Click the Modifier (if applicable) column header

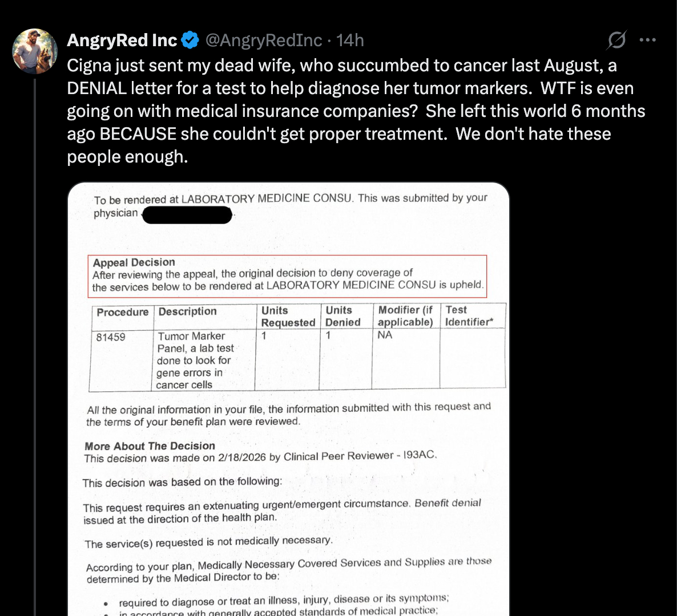pyautogui.click(x=405, y=316)
